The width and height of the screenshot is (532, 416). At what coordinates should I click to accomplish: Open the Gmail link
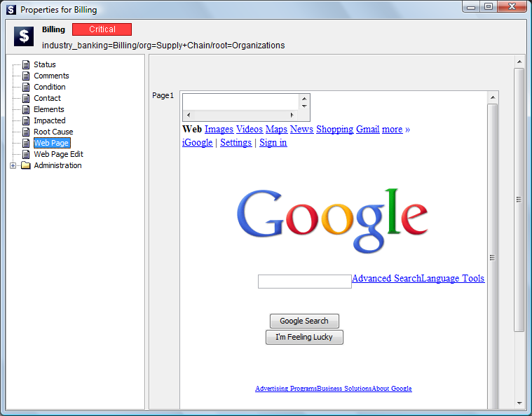[x=368, y=129]
